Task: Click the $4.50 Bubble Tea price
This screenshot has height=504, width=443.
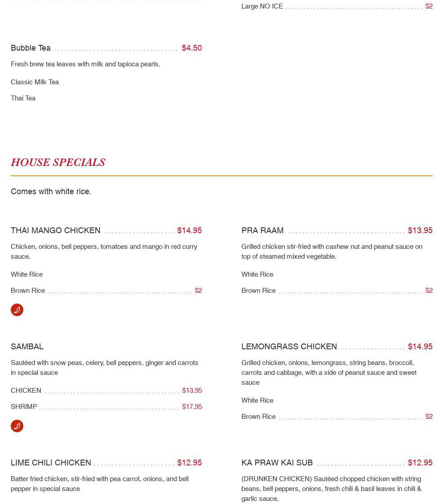Action: (192, 48)
